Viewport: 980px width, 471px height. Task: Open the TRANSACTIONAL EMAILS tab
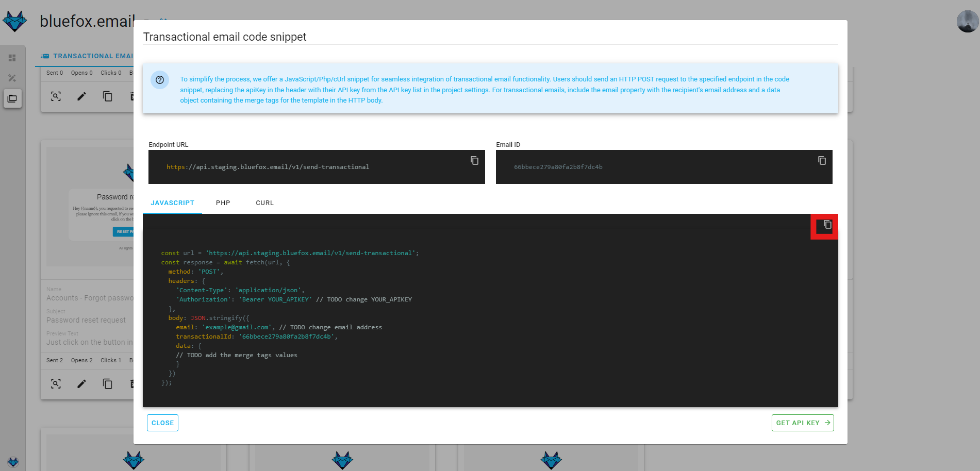click(88, 56)
